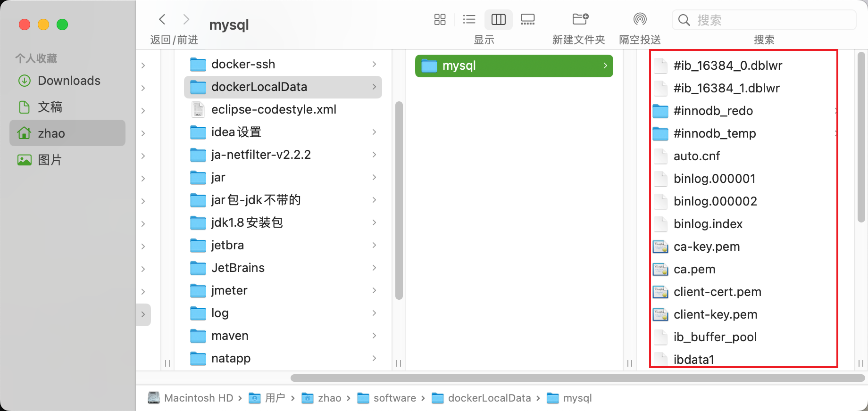Viewport: 868px width, 411px height.
Task: Expand JetBrains row chevron
Action: tap(374, 268)
